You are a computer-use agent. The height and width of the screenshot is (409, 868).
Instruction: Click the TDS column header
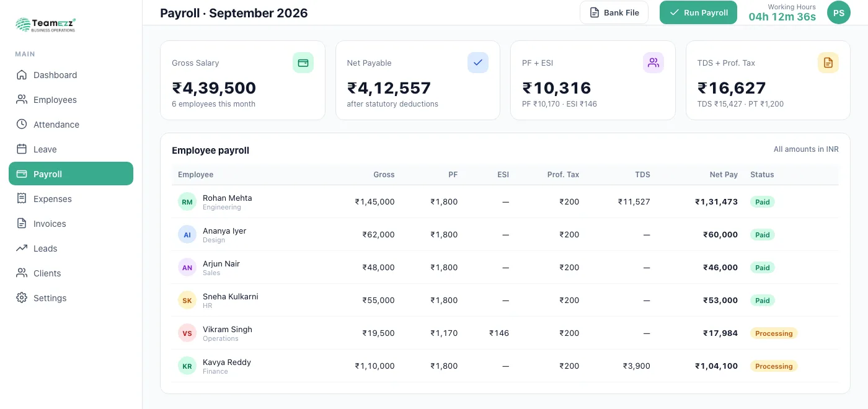coord(642,175)
